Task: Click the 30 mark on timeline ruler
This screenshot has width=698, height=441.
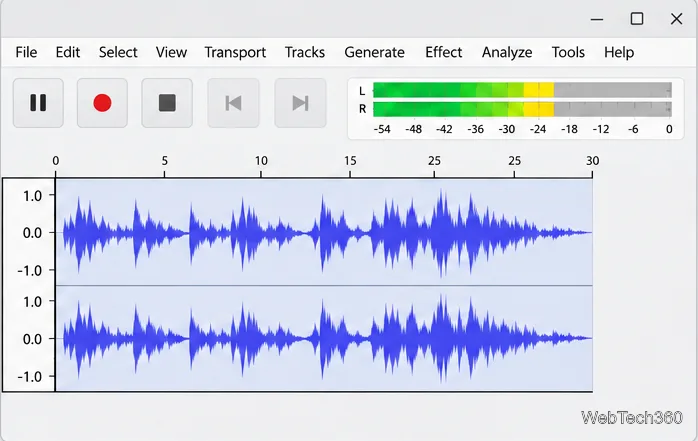Action: pos(592,161)
